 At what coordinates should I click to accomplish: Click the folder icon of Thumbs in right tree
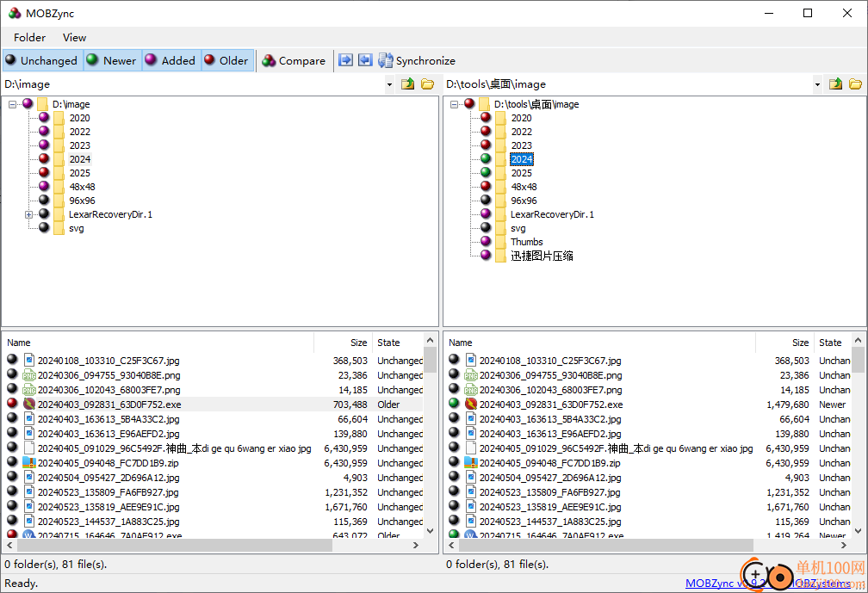[501, 242]
